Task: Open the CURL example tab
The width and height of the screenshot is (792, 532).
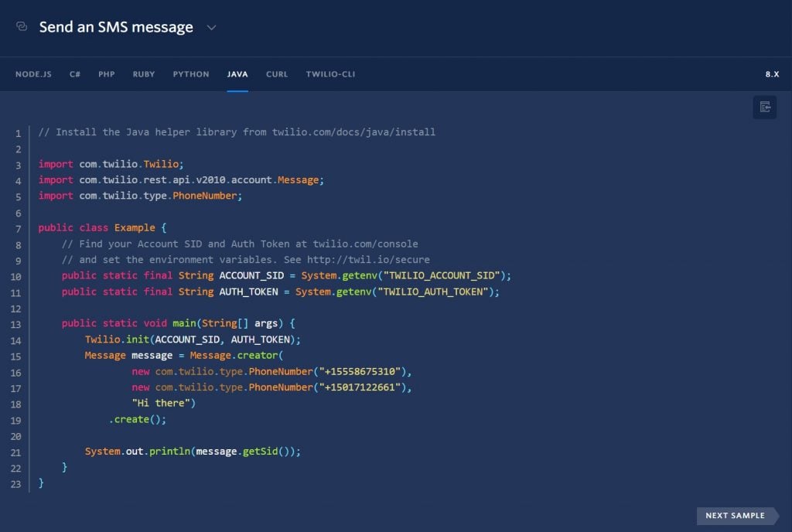Action: pyautogui.click(x=277, y=74)
